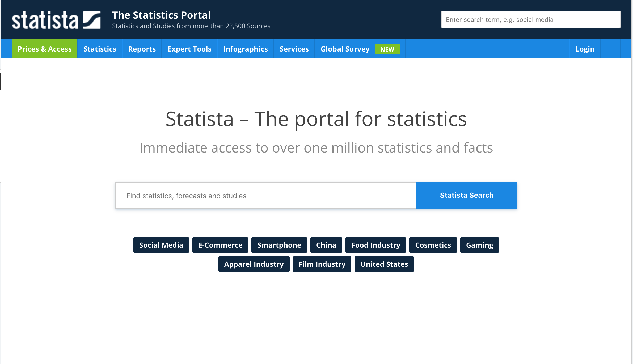Open the Expert Tools menu
Viewport: 633px width, 364px height.
tap(189, 49)
